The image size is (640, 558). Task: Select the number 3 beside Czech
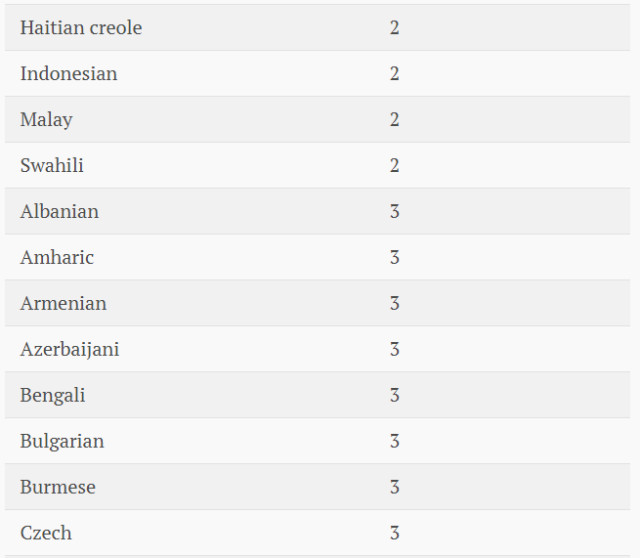pyautogui.click(x=395, y=533)
